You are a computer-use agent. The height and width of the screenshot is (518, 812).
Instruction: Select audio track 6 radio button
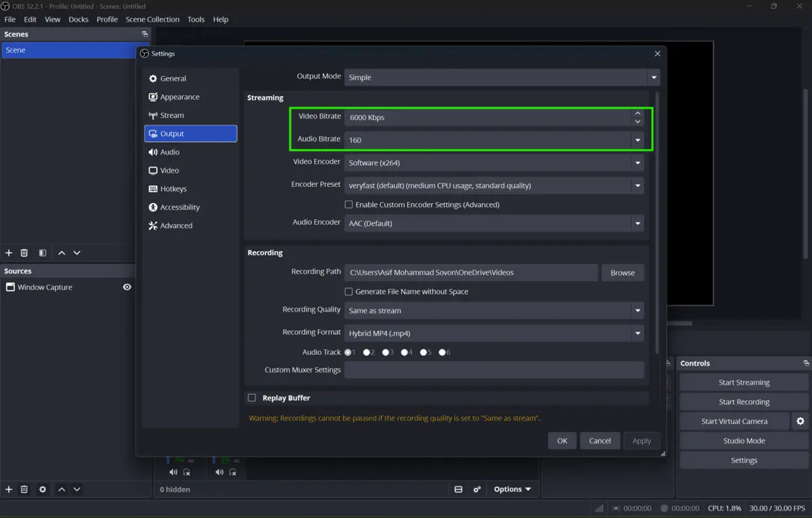coord(443,352)
